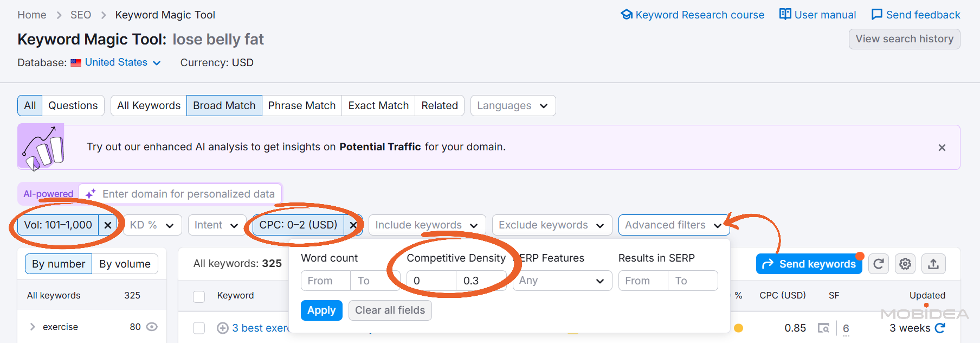Click the refresh metrics icon button
This screenshot has width=980, height=343.
879,264
